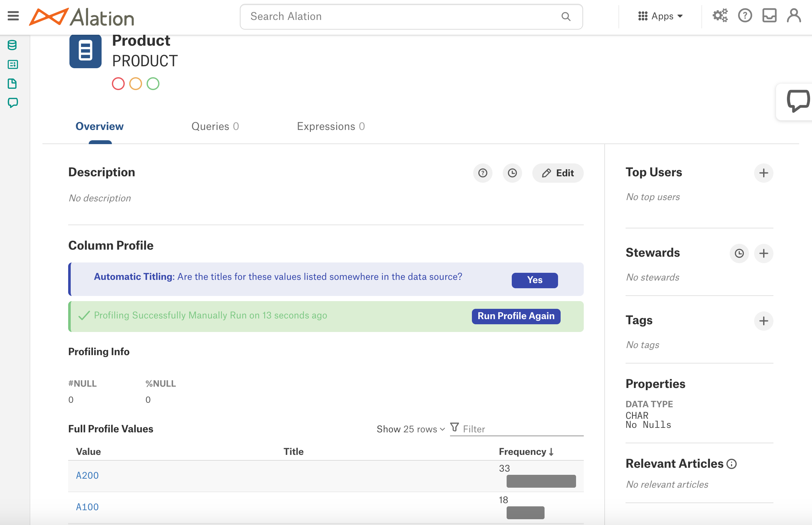Select the red deprecation flag circle

[x=118, y=84]
